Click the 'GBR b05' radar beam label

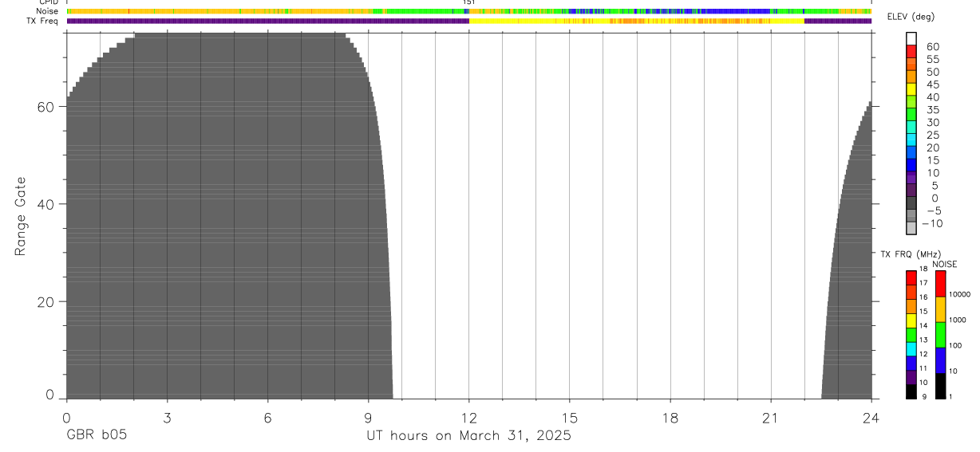(96, 435)
